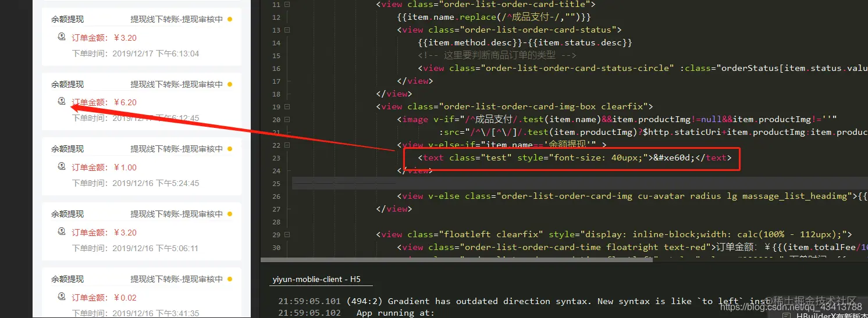Collapse the code fold at line 13
This screenshot has height=318, width=868.
click(287, 30)
